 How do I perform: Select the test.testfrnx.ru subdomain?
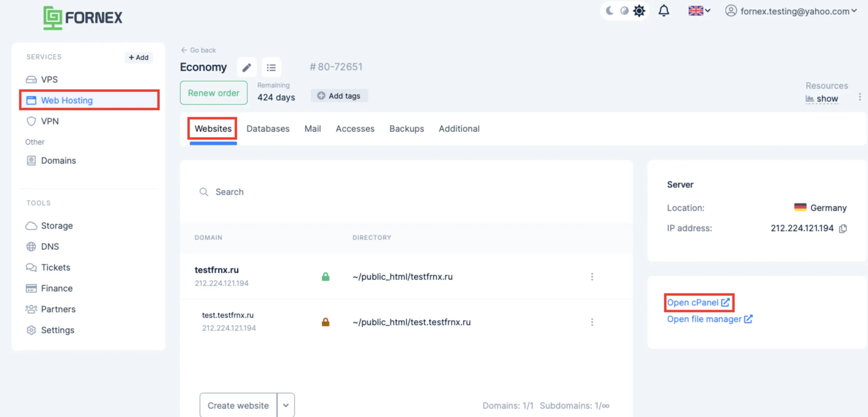point(228,315)
